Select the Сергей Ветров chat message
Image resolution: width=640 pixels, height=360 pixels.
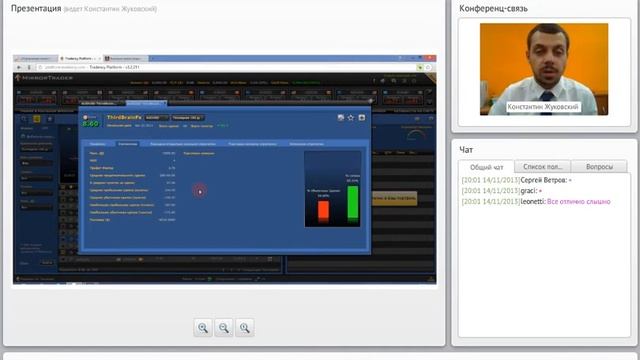pos(516,180)
